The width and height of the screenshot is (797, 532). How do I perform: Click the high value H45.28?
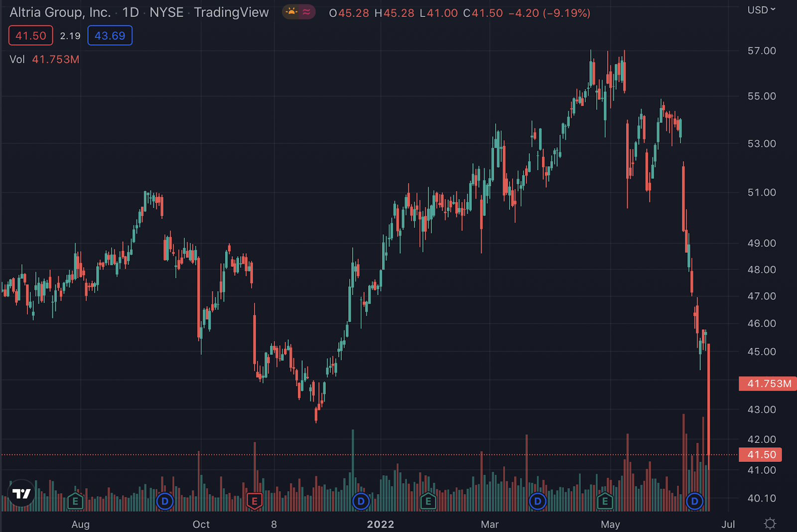pos(395,13)
